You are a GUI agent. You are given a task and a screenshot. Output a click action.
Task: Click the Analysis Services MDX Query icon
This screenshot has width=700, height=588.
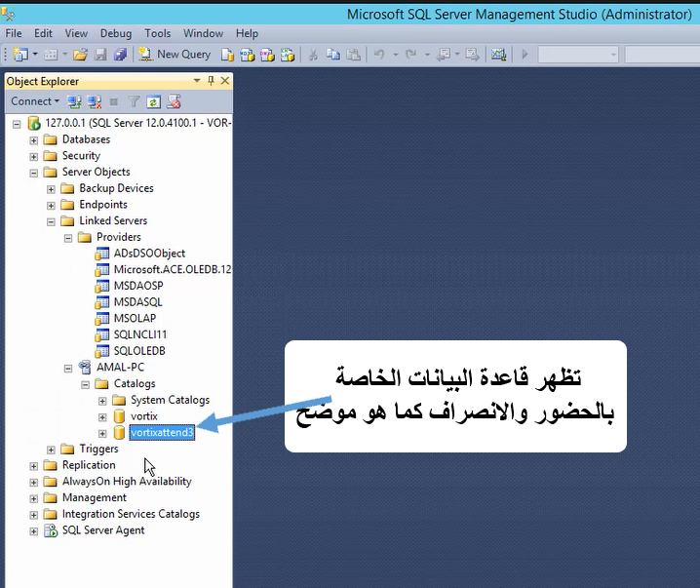(x=248, y=55)
